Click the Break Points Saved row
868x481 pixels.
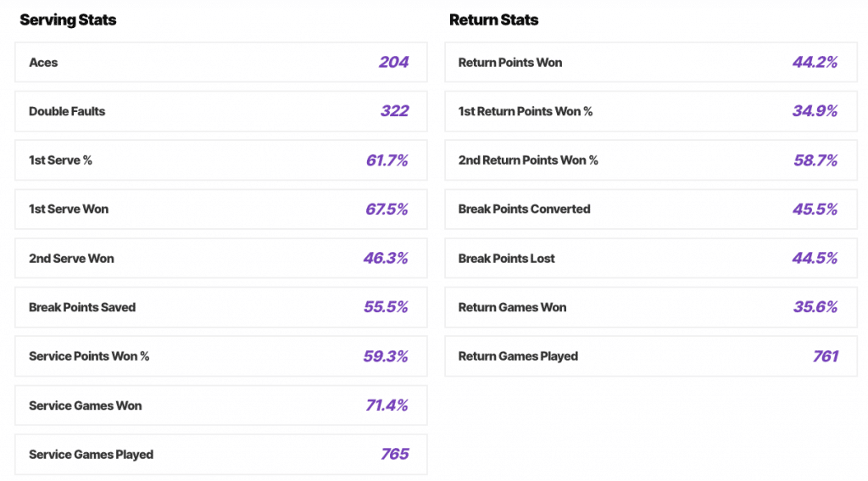coord(221,307)
